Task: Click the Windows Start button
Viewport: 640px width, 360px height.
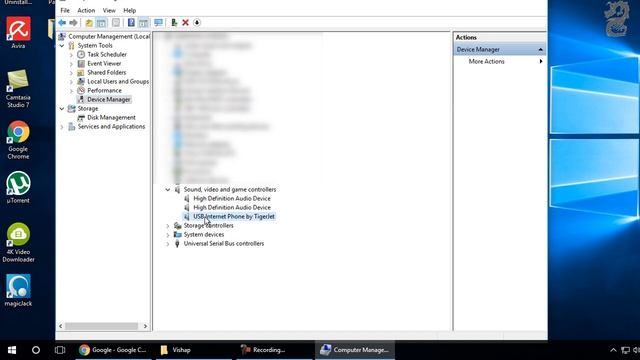Action: (x=12, y=350)
